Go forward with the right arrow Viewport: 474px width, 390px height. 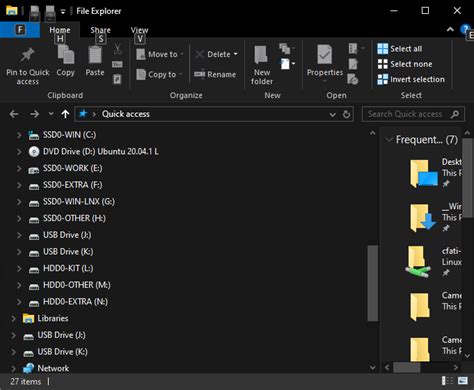point(34,114)
